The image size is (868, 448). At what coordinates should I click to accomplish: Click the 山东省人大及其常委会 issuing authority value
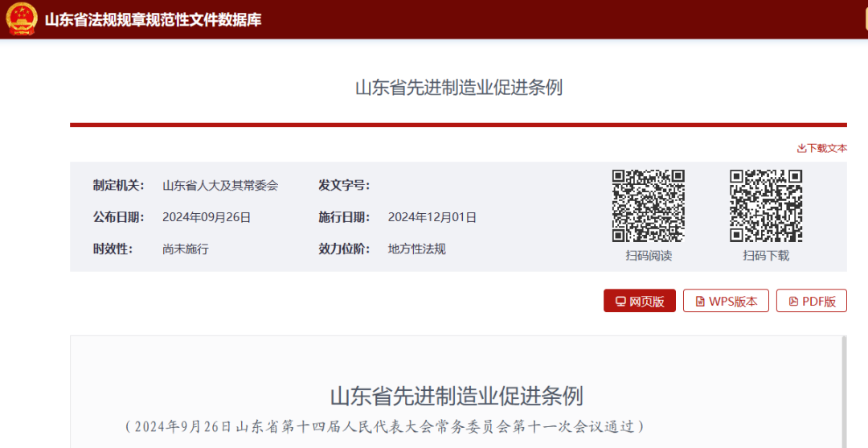click(x=220, y=185)
